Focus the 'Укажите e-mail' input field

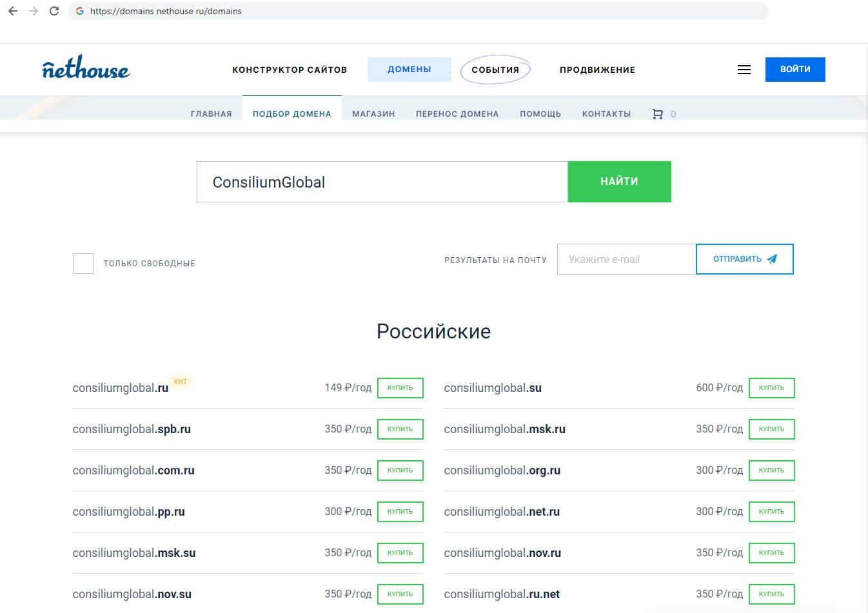(626, 259)
